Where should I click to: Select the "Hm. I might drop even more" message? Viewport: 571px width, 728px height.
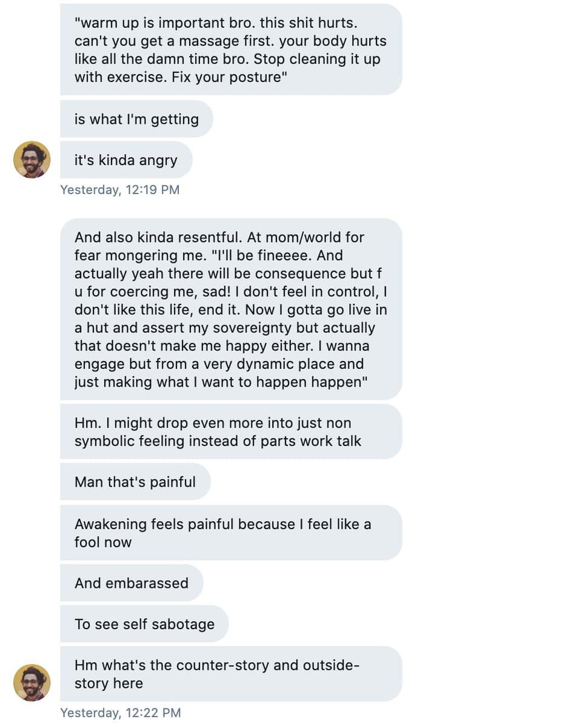(230, 432)
